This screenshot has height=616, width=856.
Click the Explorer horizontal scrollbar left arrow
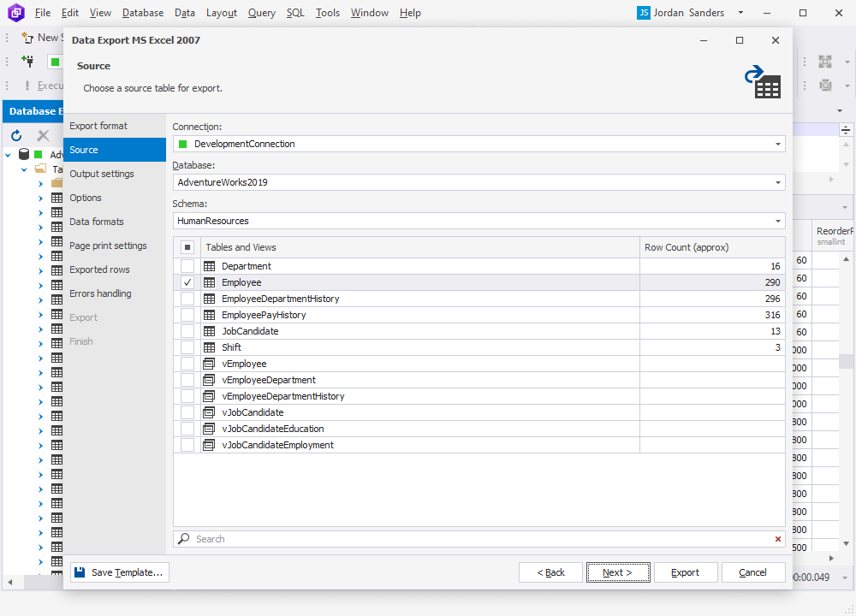[9, 583]
